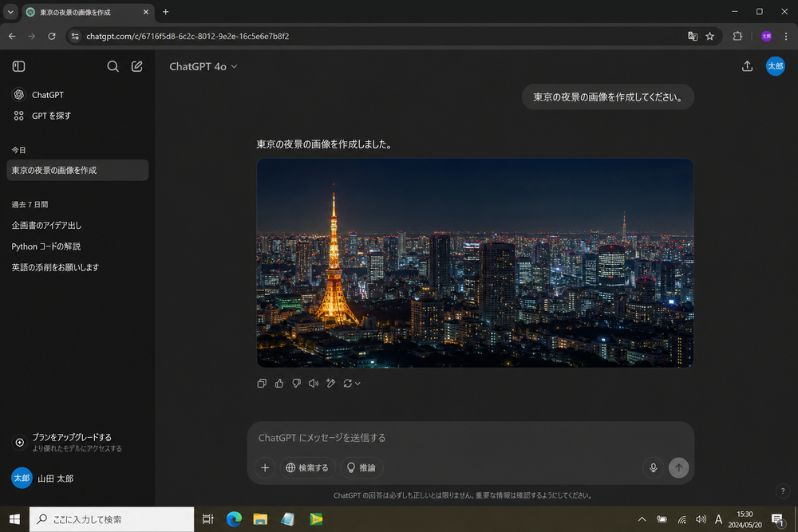
Task: Open GPT を探す in sidebar
Action: tap(41, 116)
